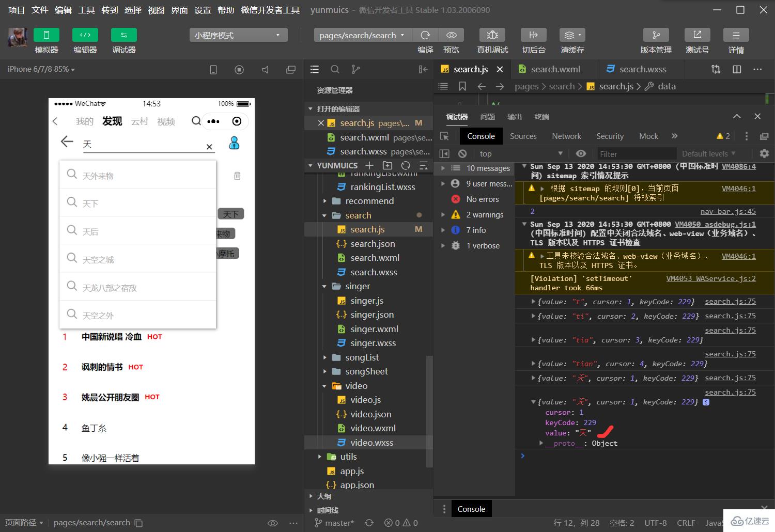Click the back arrow in phone search

click(x=67, y=142)
